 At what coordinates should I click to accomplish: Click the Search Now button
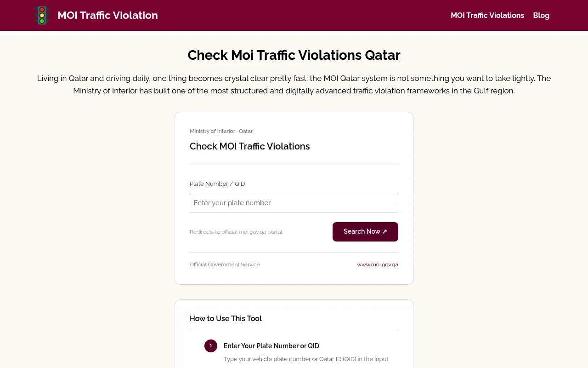365,232
